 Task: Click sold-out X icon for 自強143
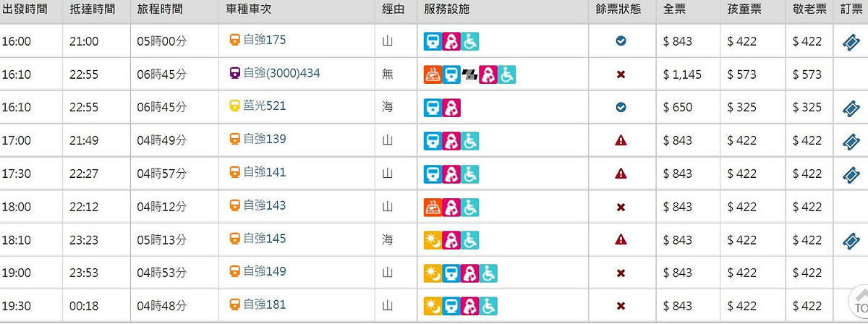coord(621,207)
